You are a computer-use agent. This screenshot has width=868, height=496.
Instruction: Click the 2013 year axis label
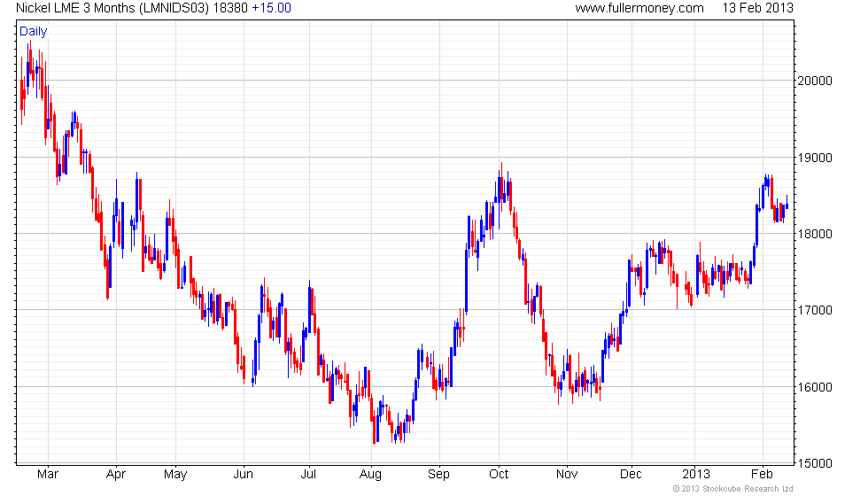point(696,473)
